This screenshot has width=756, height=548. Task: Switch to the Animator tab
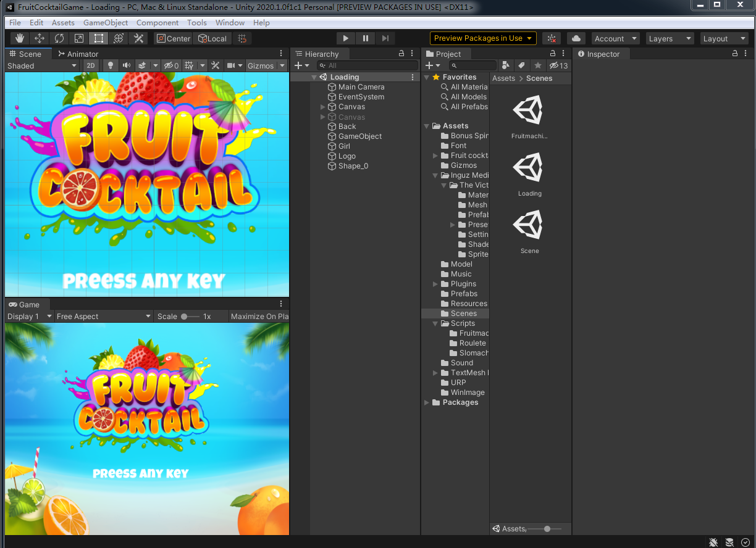77,54
